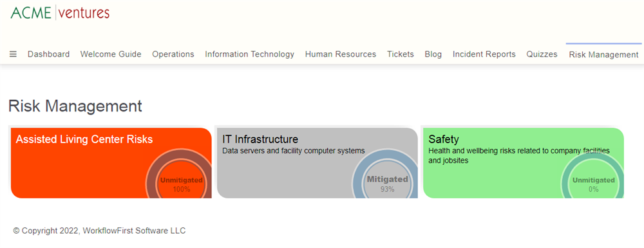Go to the Dashboard tab
This screenshot has height=248, width=644.
(48, 54)
